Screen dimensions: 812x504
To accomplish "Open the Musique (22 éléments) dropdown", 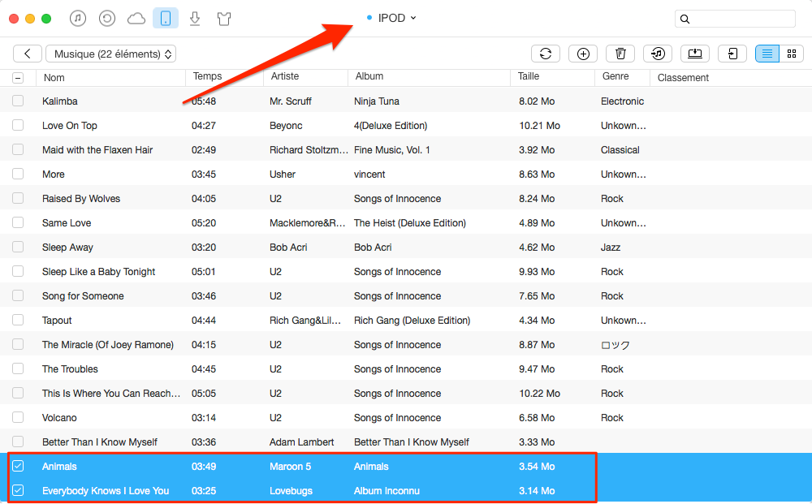I will click(x=110, y=54).
